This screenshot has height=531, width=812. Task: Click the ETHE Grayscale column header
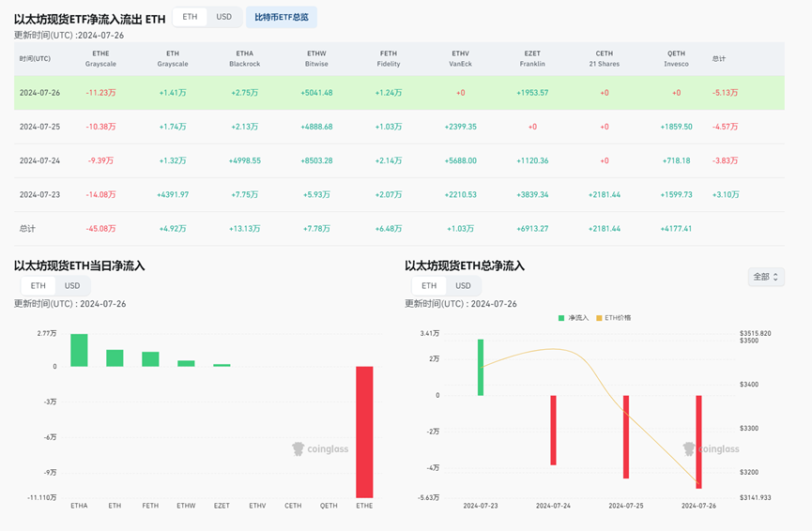coord(100,59)
